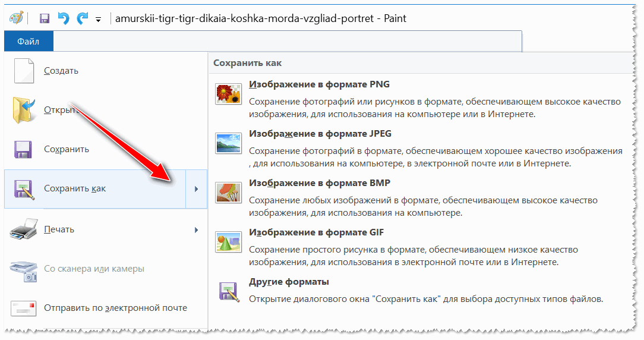Click the description Открытие диалогового окна
This screenshot has width=644, height=340.
coord(426,299)
